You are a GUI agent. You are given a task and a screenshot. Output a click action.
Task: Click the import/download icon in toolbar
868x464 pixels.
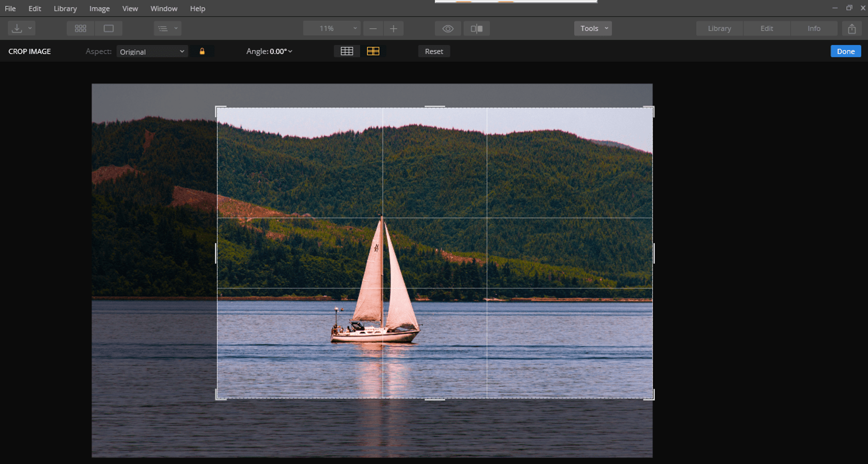[x=17, y=28]
